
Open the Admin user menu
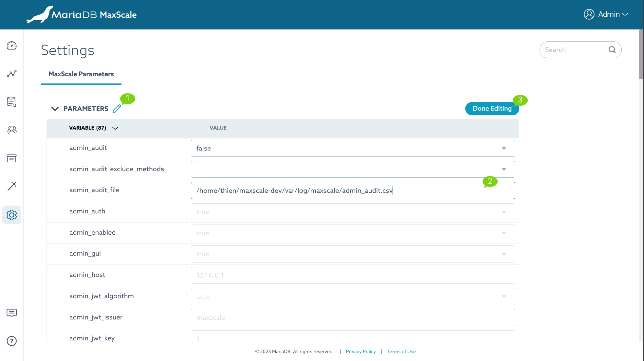606,14
